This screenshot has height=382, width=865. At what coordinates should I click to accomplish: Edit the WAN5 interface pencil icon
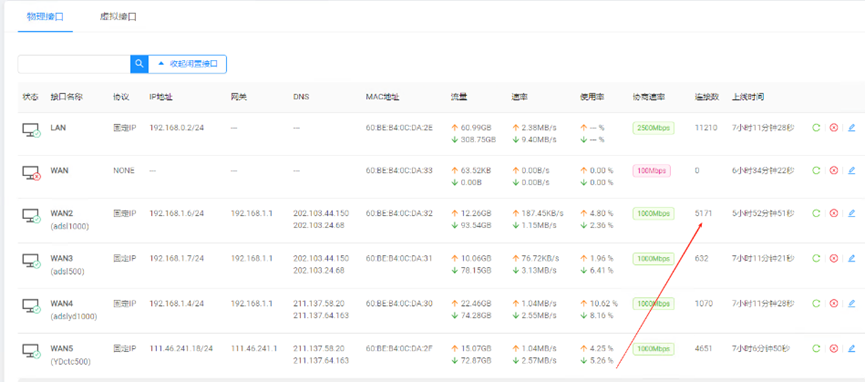pos(851,348)
